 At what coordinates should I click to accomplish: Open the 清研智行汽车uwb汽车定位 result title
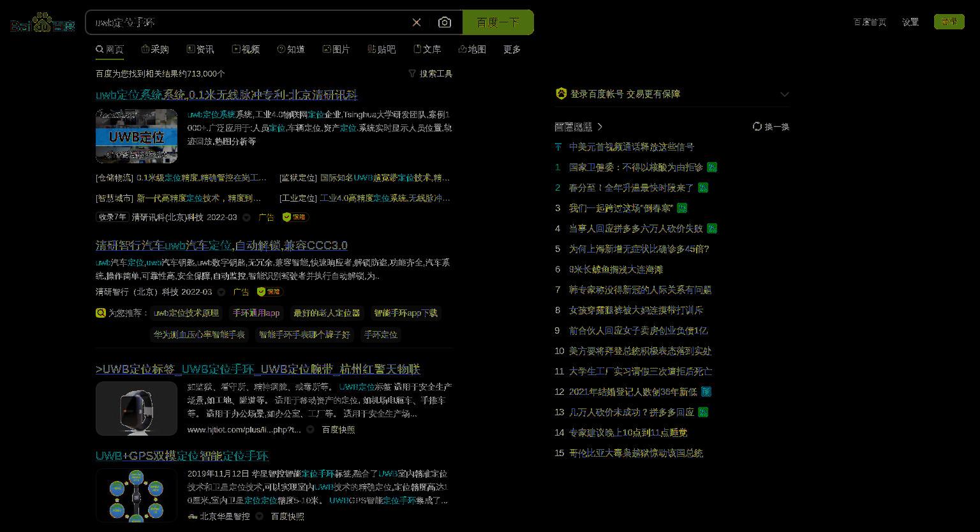[221, 246]
